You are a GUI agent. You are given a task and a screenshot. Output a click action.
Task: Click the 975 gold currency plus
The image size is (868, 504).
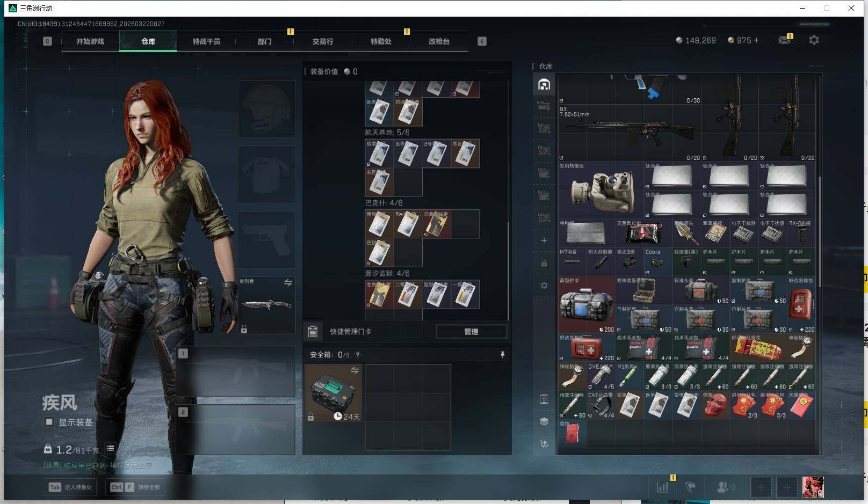point(756,40)
